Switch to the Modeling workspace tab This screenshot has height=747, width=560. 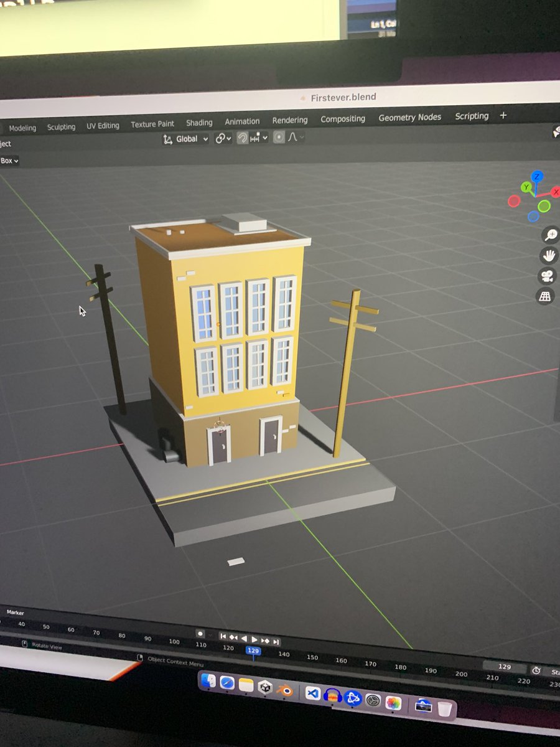(x=22, y=128)
